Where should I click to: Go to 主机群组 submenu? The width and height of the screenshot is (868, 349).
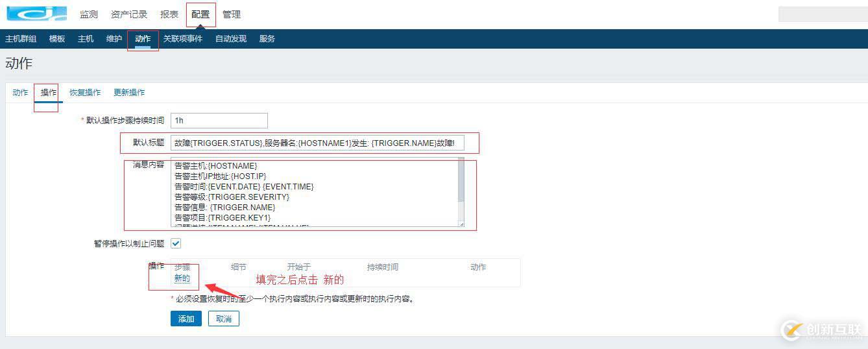[21, 39]
